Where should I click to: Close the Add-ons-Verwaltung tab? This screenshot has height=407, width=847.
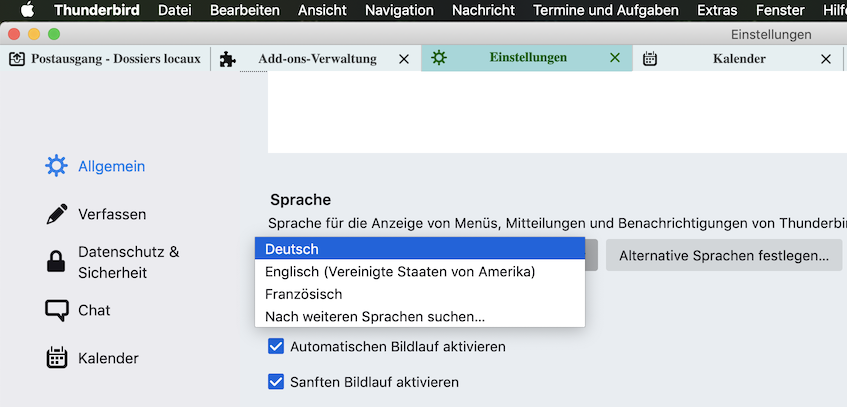(404, 59)
